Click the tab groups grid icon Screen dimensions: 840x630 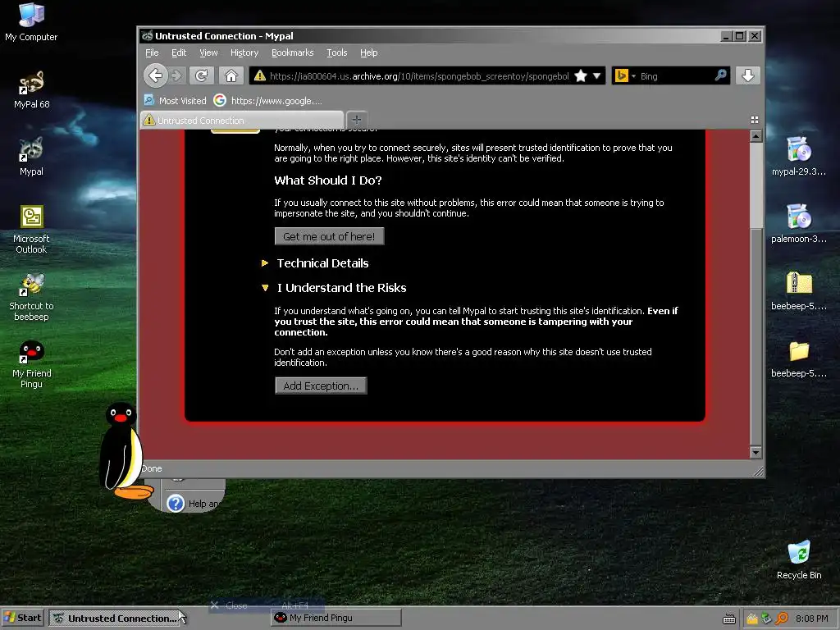coord(755,120)
